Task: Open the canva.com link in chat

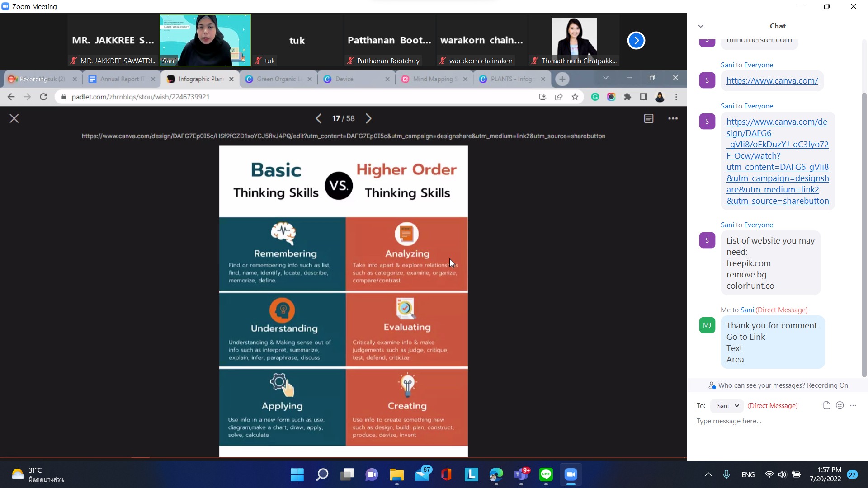Action: [772, 81]
